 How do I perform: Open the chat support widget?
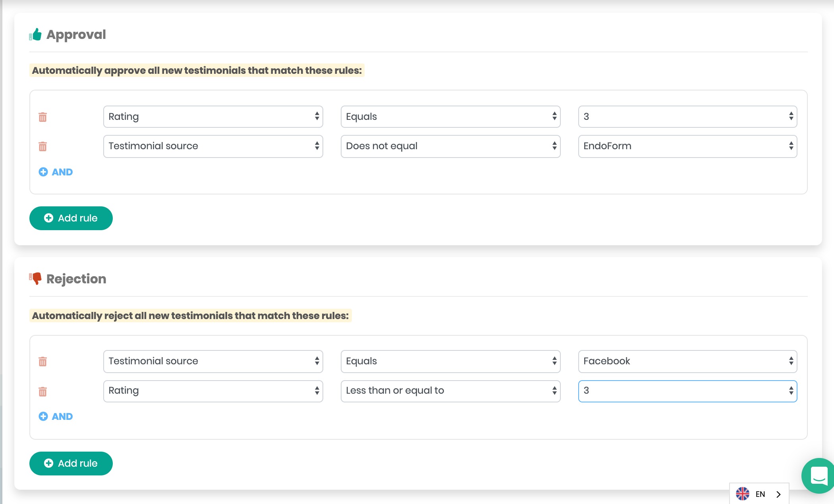click(818, 475)
